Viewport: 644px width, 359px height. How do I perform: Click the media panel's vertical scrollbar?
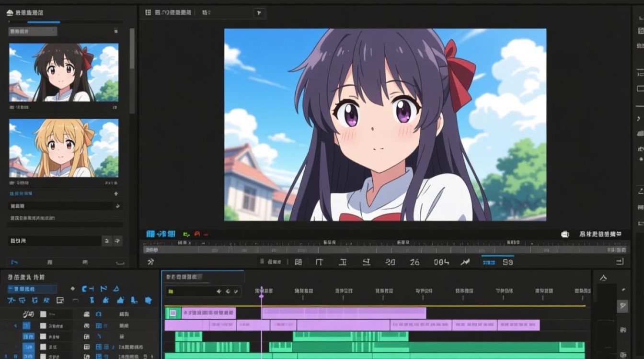(x=132, y=71)
